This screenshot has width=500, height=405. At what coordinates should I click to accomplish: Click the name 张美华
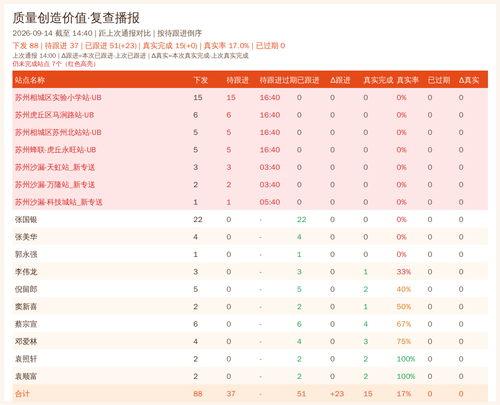point(26,237)
